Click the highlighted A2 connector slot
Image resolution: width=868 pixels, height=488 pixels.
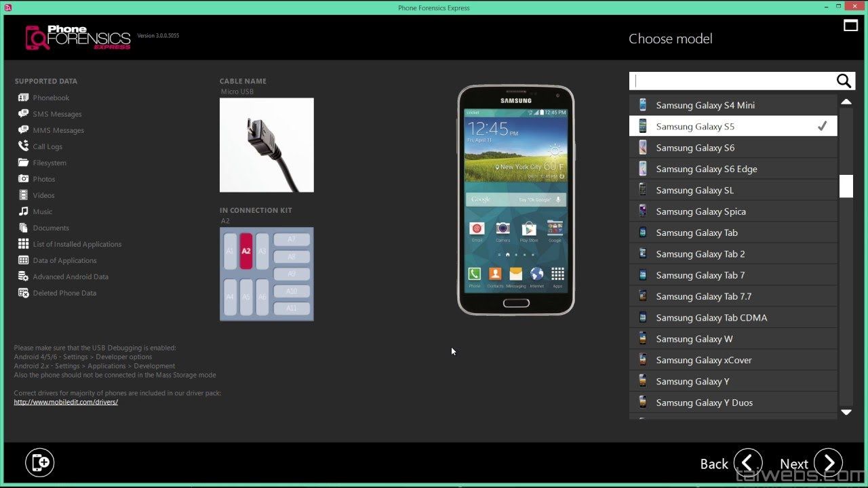[x=245, y=251]
